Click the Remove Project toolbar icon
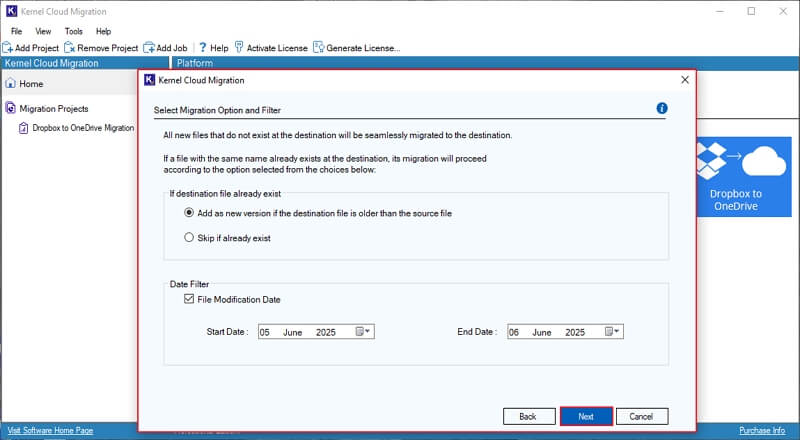This screenshot has width=800, height=440. point(69,48)
